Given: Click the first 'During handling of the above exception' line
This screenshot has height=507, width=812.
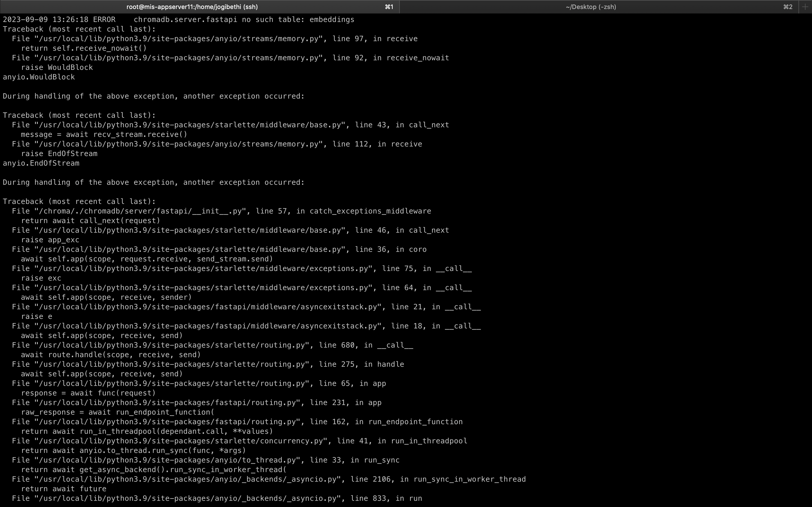Looking at the screenshot, I should (x=153, y=96).
